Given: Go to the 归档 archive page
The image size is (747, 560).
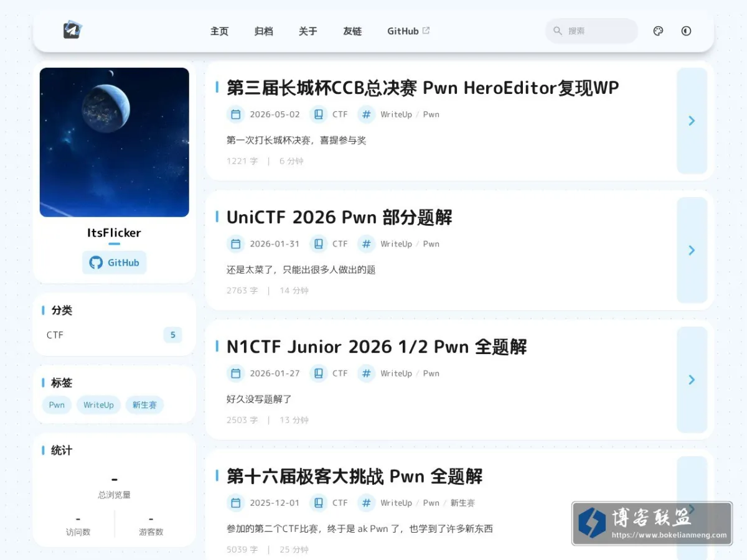Looking at the screenshot, I should coord(263,31).
